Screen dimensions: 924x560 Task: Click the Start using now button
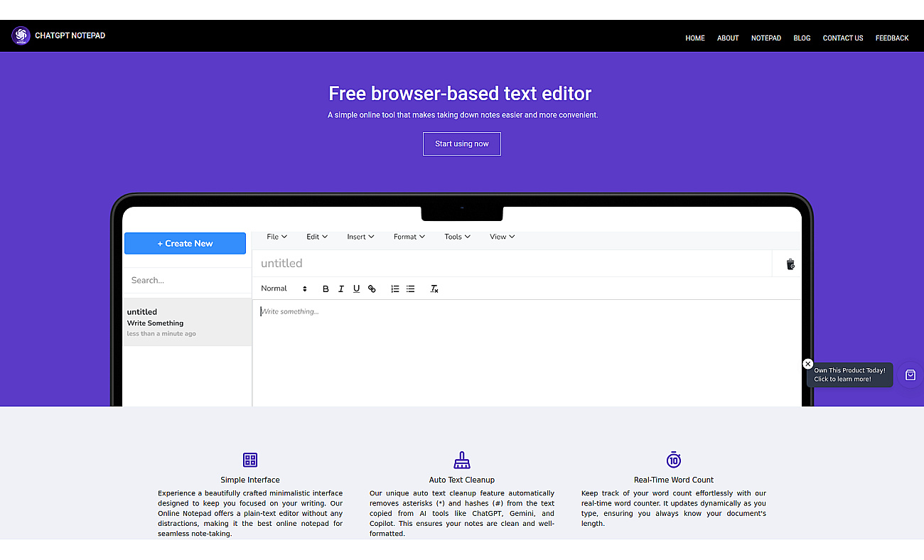(x=462, y=144)
